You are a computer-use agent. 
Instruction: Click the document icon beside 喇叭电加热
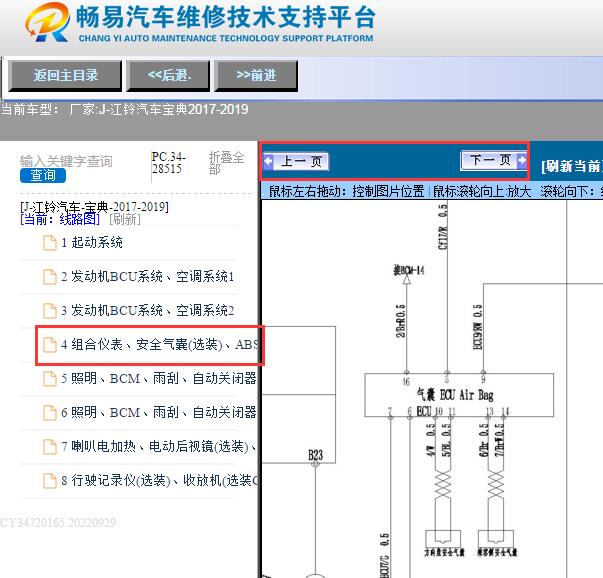pos(50,447)
